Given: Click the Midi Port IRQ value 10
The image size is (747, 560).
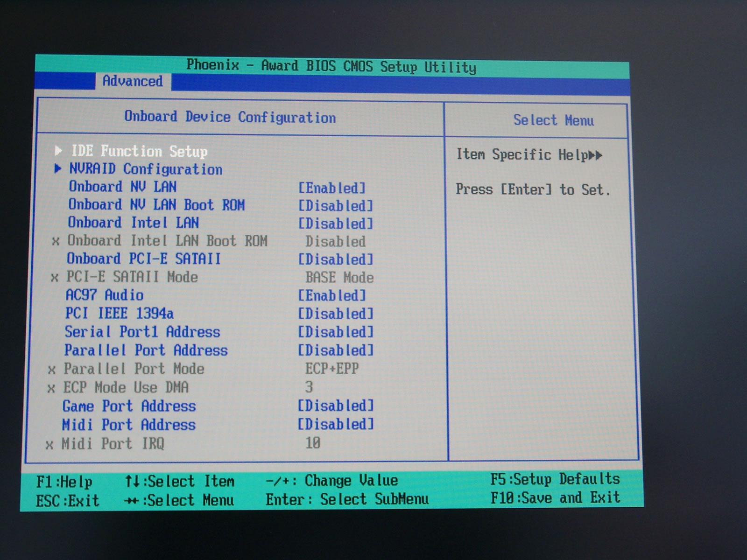Looking at the screenshot, I should pos(313,443).
